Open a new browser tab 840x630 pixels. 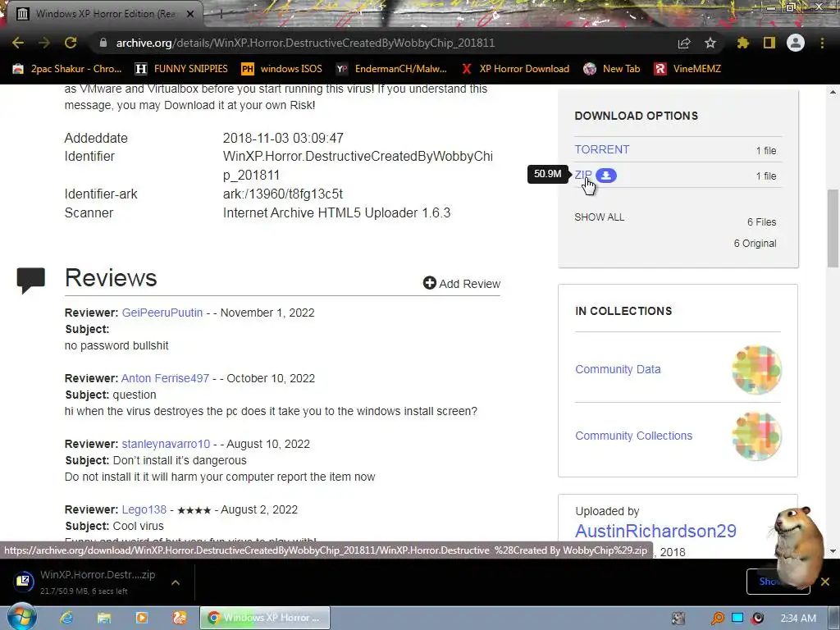coord(220,14)
